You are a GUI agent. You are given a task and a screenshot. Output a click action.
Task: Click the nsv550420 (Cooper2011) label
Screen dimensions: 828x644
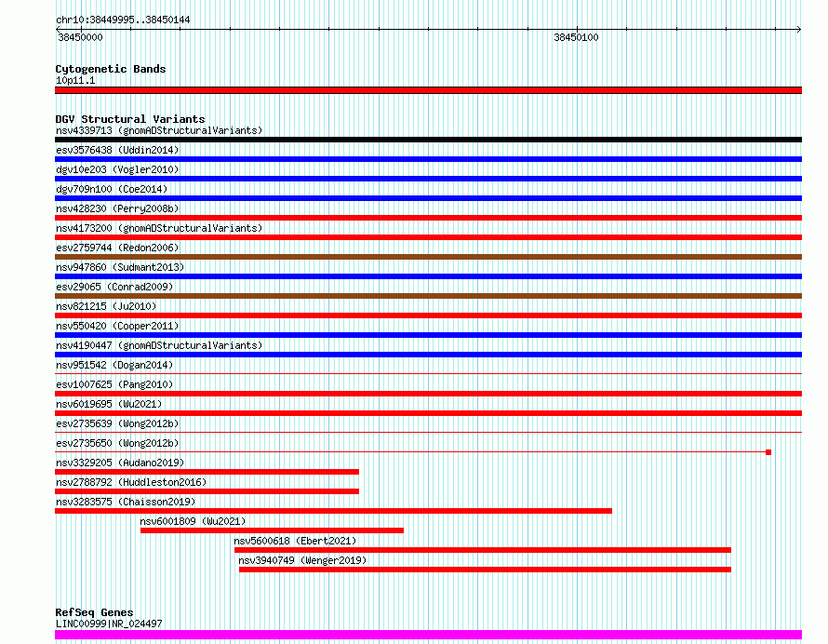(x=117, y=326)
